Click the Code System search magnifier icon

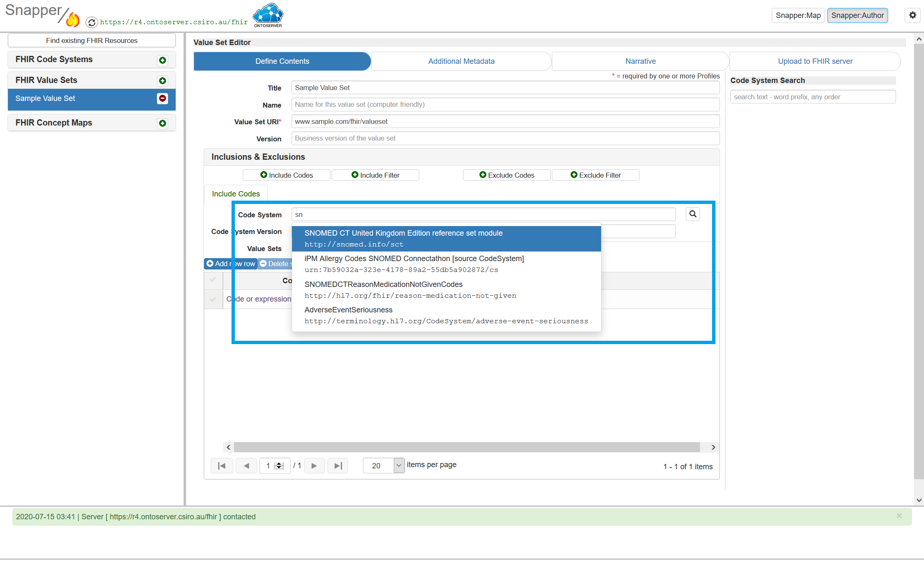click(x=693, y=214)
